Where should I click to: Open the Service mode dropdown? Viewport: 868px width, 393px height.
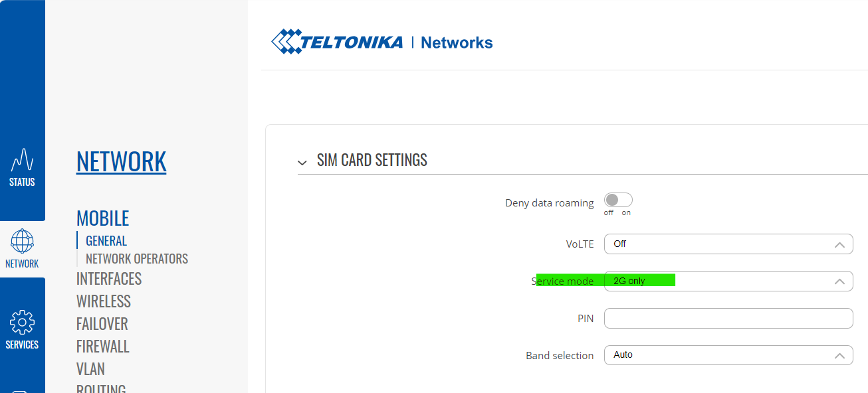tap(728, 281)
